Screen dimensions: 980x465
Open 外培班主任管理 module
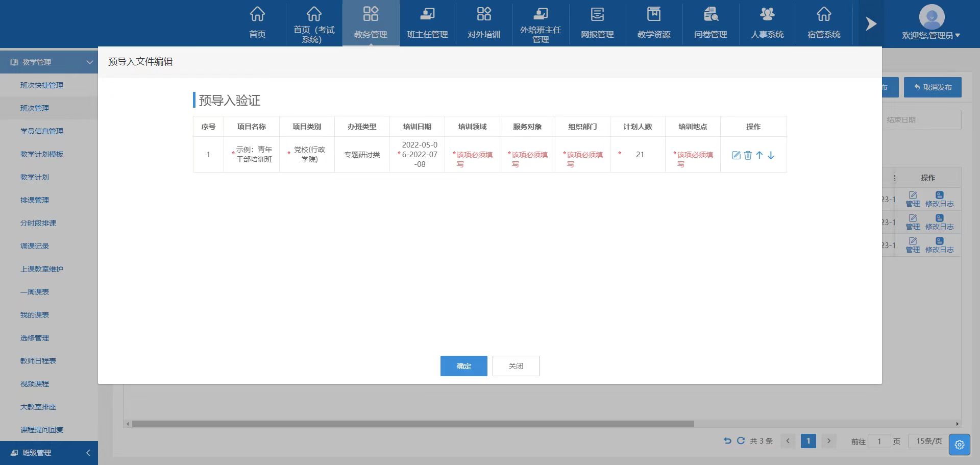(541, 23)
